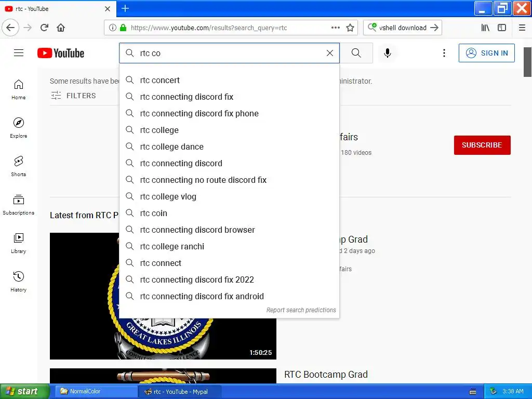The image size is (532, 399).
Task: Toggle browser sidebar icon
Action: click(x=502, y=28)
